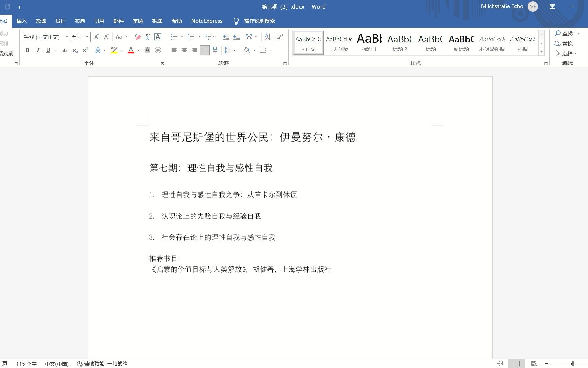Apply character shading icon

point(147,50)
